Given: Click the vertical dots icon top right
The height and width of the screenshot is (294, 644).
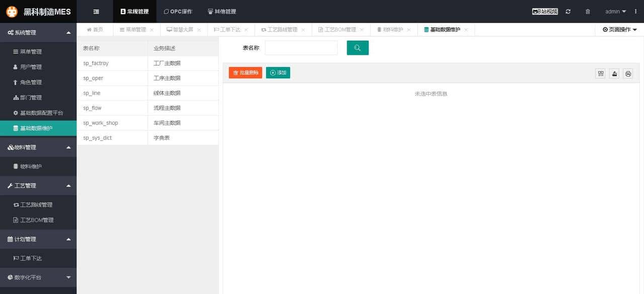Looking at the screenshot, I should click(635, 11).
